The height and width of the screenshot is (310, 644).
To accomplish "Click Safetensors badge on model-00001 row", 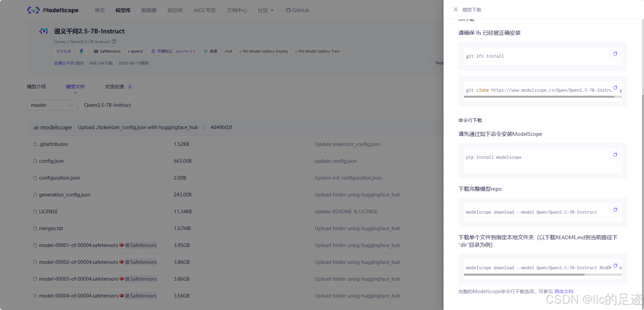I will pyautogui.click(x=141, y=245).
